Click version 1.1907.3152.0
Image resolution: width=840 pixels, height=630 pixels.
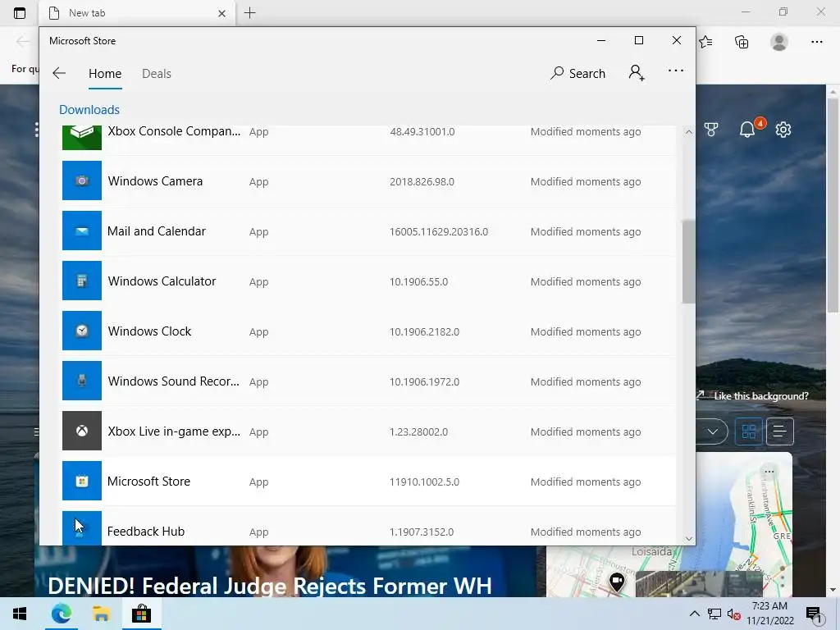tap(422, 532)
